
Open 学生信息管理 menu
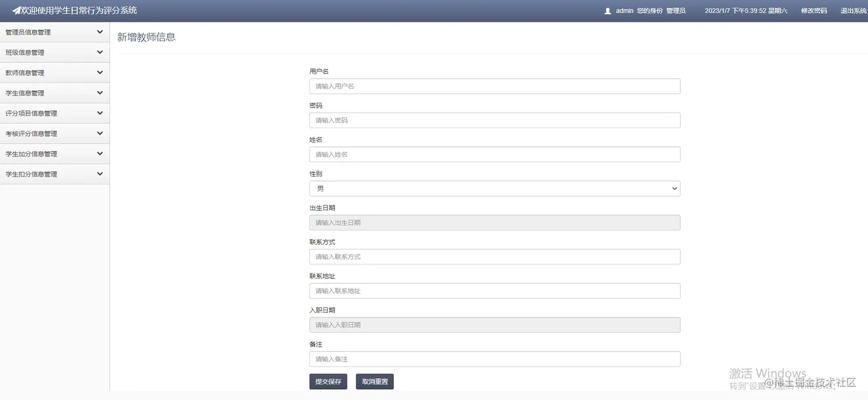coord(55,93)
